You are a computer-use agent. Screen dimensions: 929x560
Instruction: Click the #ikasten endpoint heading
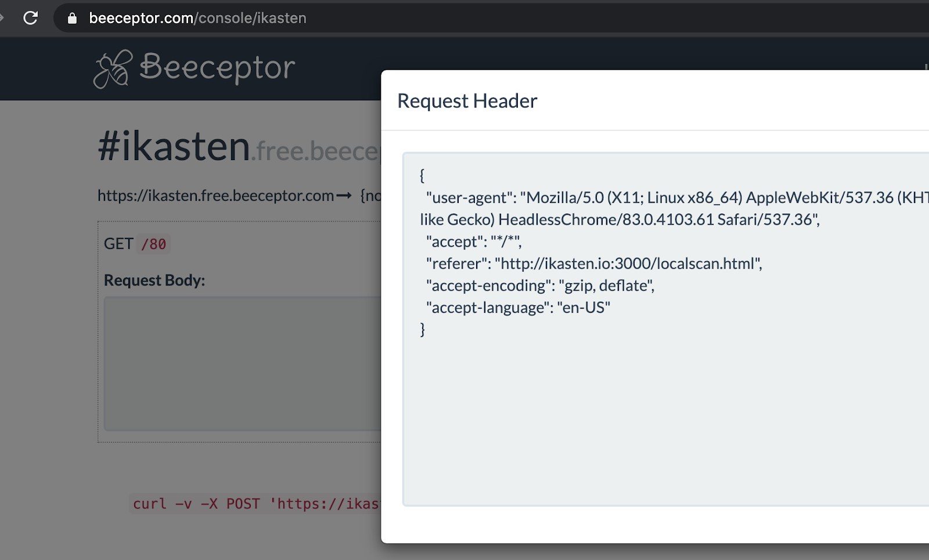click(x=174, y=146)
